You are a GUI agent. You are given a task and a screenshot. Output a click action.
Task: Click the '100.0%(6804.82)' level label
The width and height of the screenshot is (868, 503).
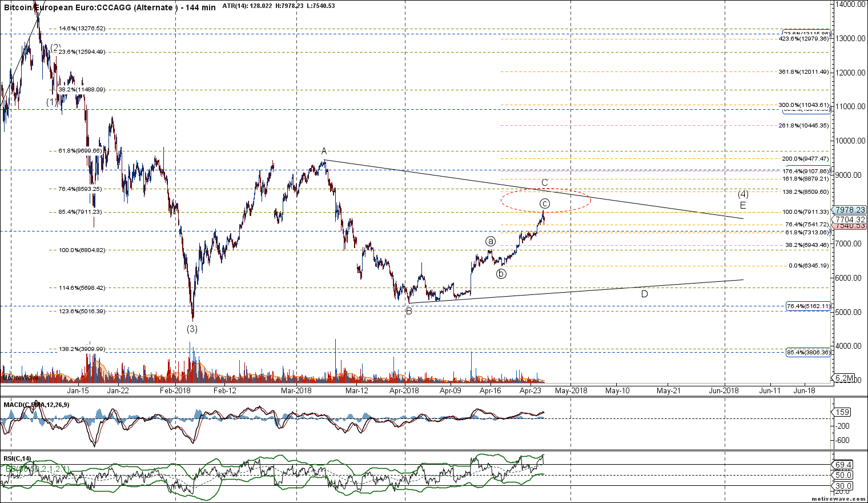coord(82,250)
